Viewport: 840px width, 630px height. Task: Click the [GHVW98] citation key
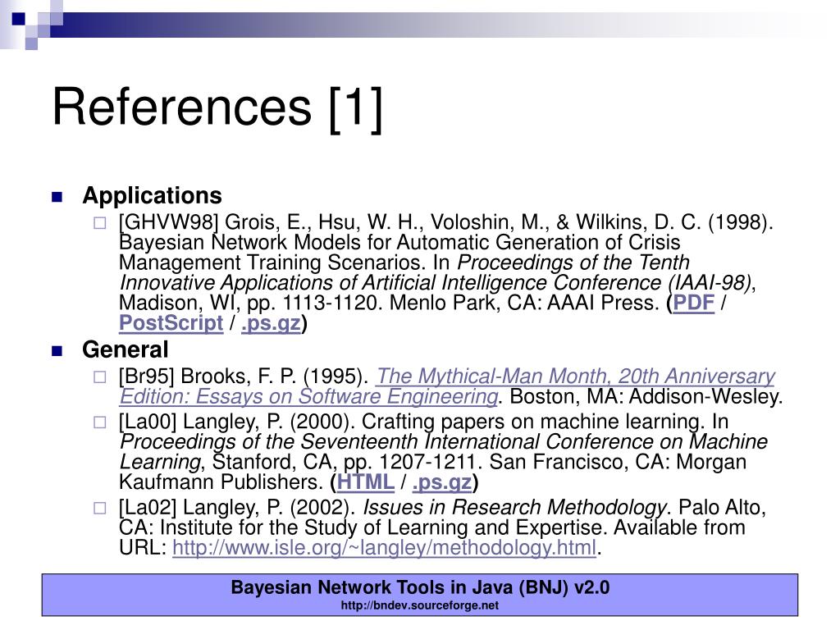point(169,222)
